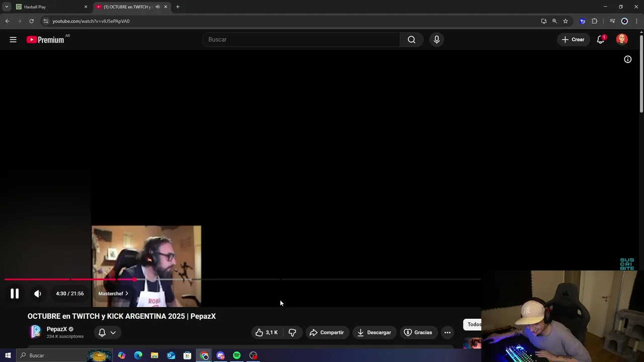The image size is (644, 362).
Task: Expand the subscription notification bell dropdown
Action: coord(107,332)
